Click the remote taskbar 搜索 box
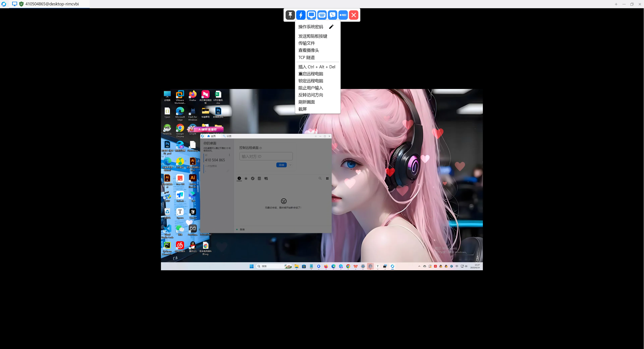The image size is (644, 349). [274, 266]
